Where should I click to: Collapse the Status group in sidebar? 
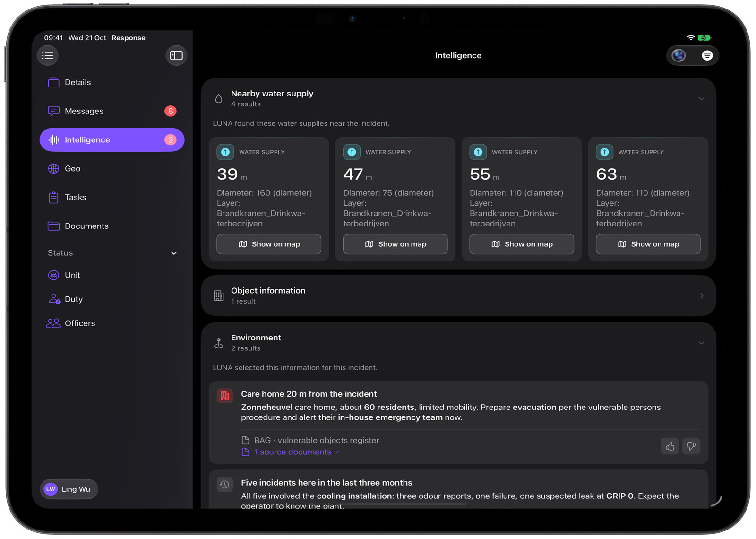(174, 253)
